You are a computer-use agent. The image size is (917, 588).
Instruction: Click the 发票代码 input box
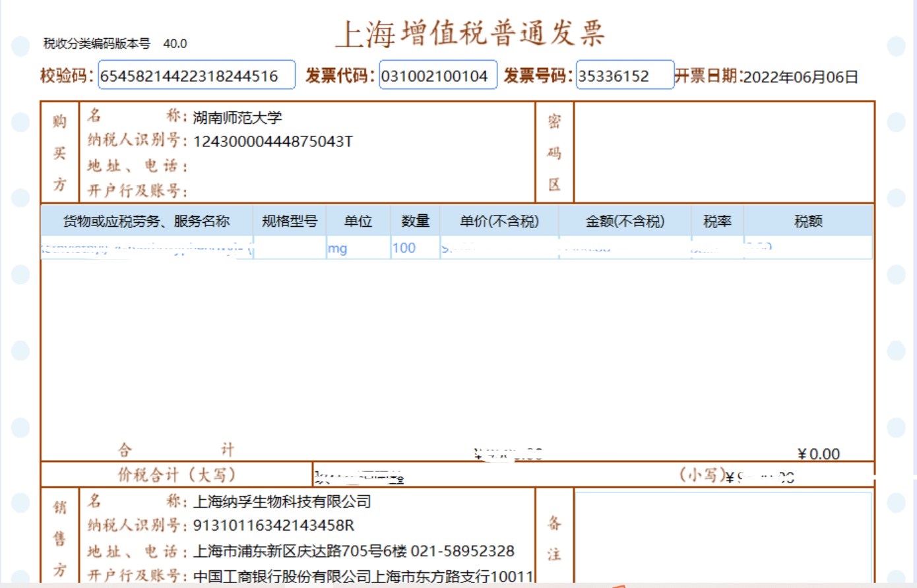[437, 76]
